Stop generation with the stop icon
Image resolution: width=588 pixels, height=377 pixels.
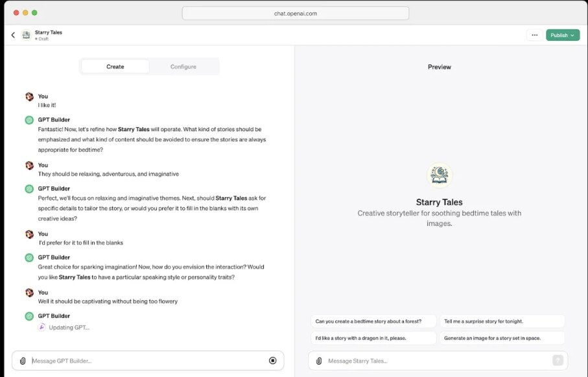(272, 361)
